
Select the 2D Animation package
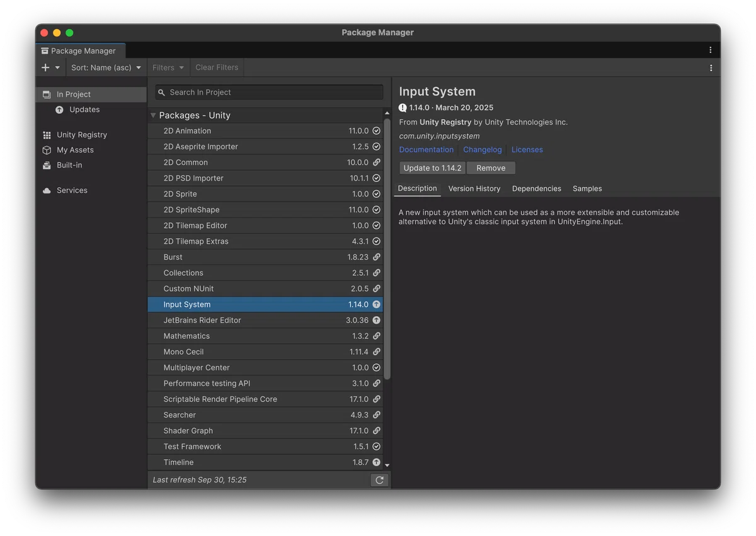(265, 131)
